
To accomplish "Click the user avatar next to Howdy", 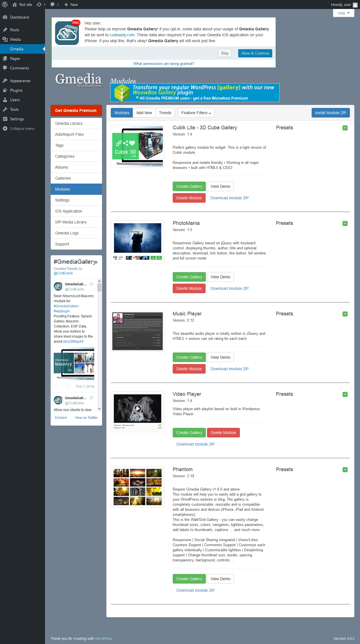I will (355, 5).
